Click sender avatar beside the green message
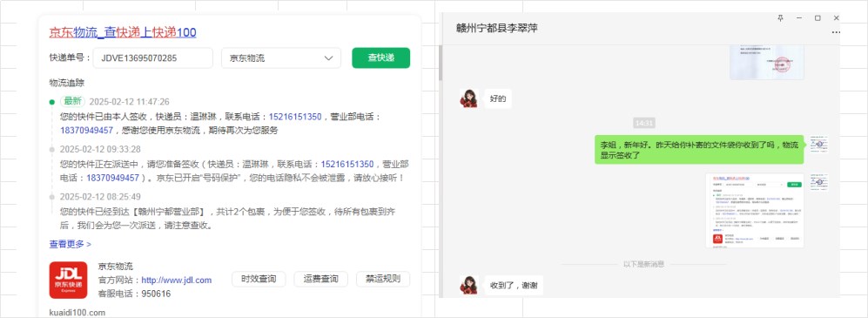Image resolution: width=868 pixels, height=318 pixels. point(818,144)
